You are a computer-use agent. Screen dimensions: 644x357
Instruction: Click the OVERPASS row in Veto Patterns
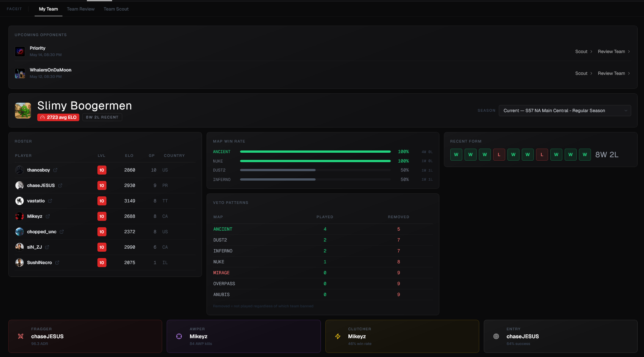coord(323,284)
